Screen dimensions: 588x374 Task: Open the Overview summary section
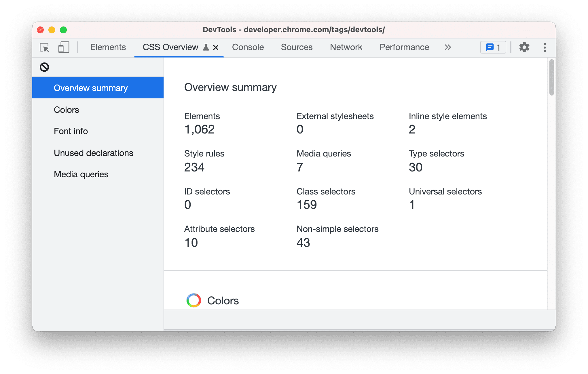92,88
